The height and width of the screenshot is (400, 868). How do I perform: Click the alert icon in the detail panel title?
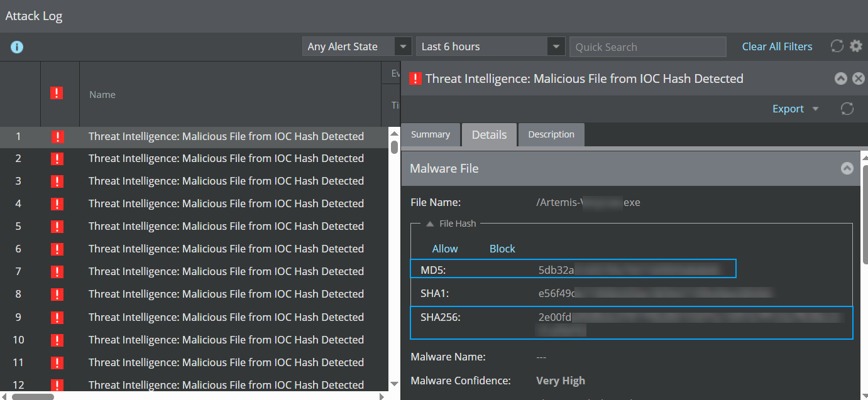click(x=415, y=78)
